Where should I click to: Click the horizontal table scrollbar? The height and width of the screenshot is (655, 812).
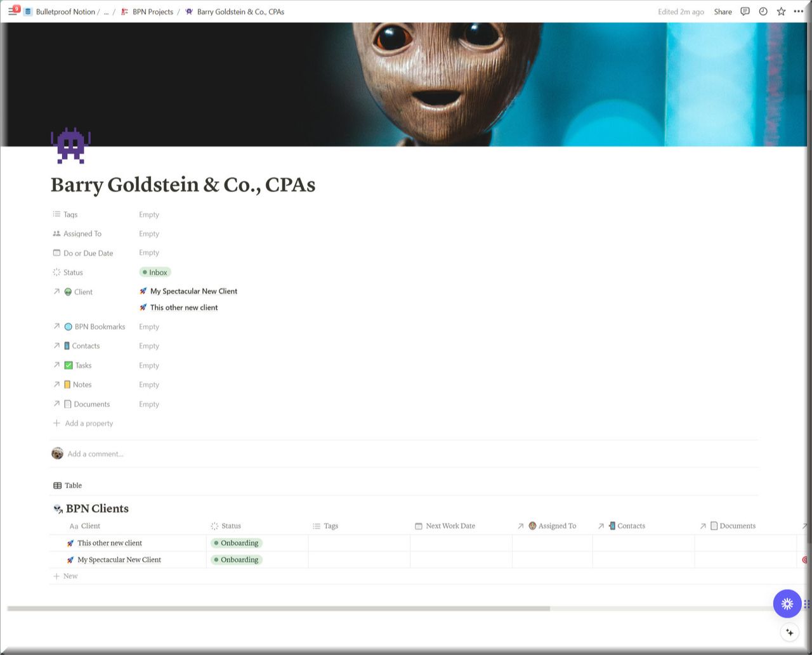[278, 608]
